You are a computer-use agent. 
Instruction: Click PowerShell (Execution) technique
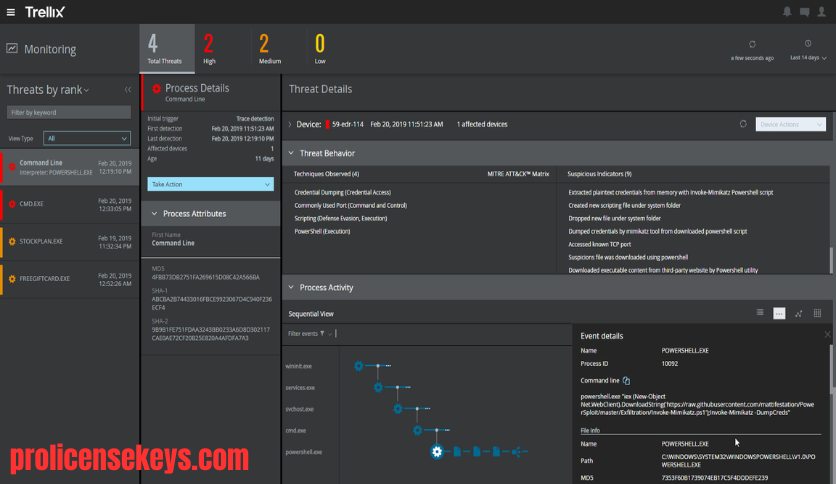click(322, 232)
